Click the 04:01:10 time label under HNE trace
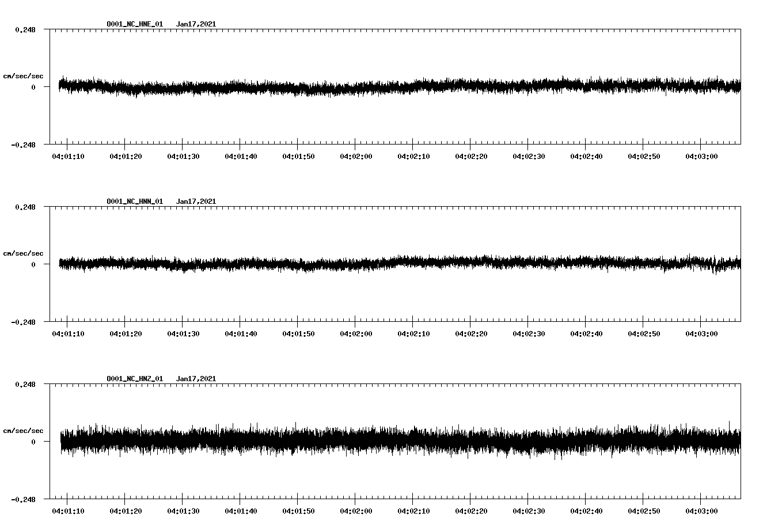The image size is (782, 532). 67,155
